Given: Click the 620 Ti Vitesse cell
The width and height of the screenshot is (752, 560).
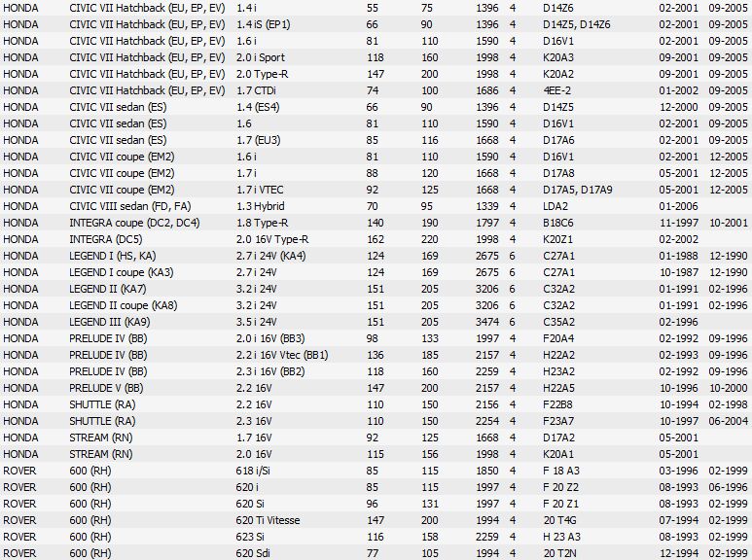Looking at the screenshot, I should coord(268,521).
